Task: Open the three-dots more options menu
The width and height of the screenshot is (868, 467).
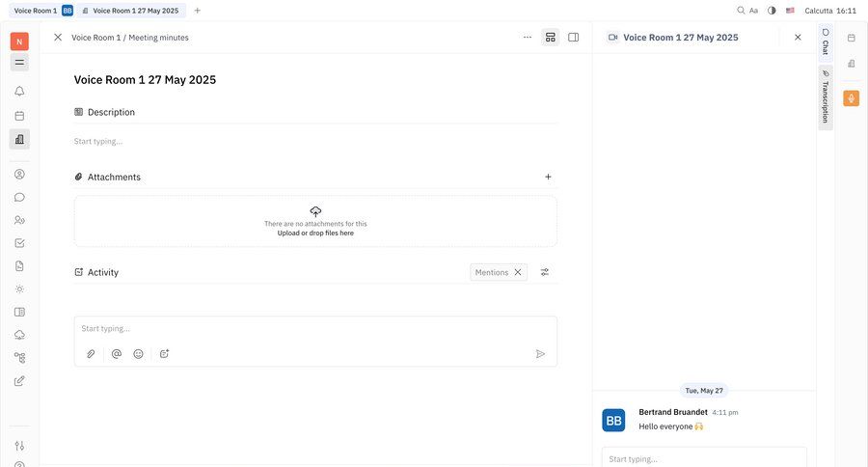Action: (x=528, y=38)
